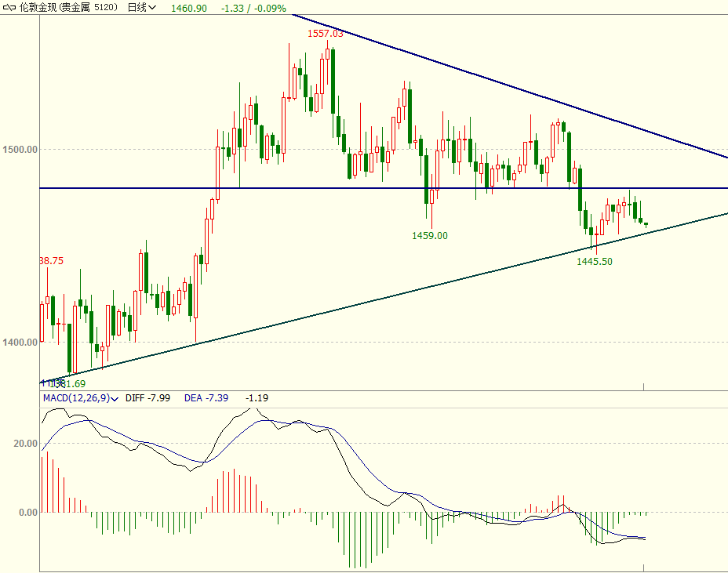
Task: Click the 1500.00 price axis label
Action: (20, 149)
